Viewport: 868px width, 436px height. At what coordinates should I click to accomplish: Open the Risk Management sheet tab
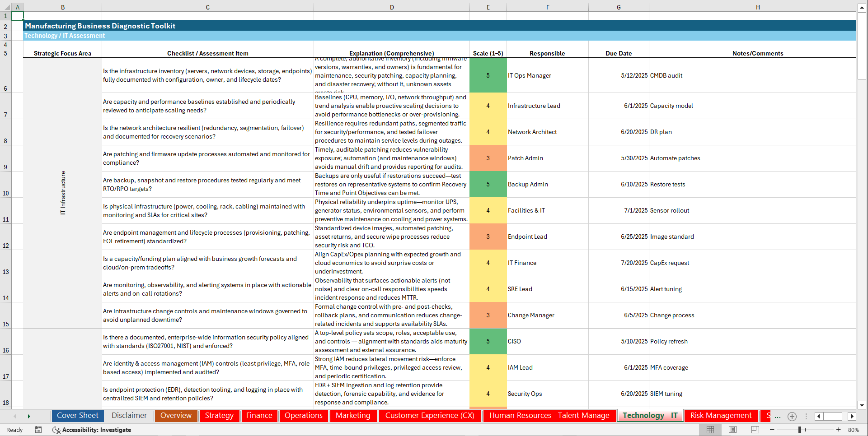pos(721,416)
